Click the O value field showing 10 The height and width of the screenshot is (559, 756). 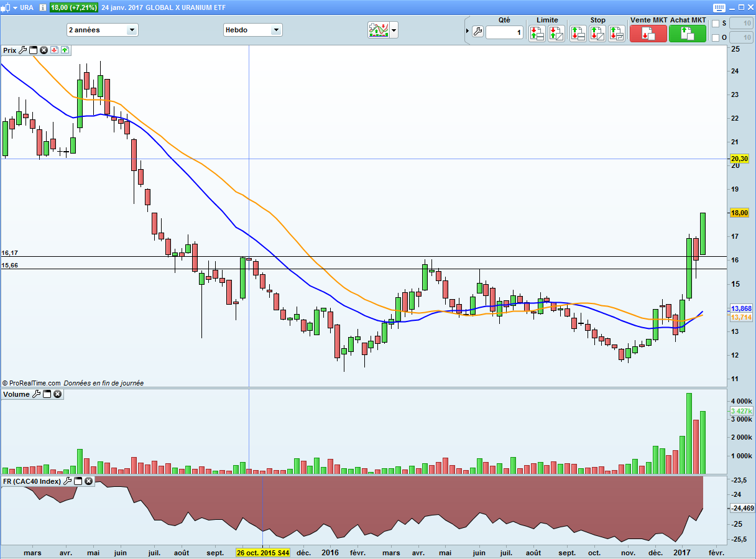coord(740,38)
